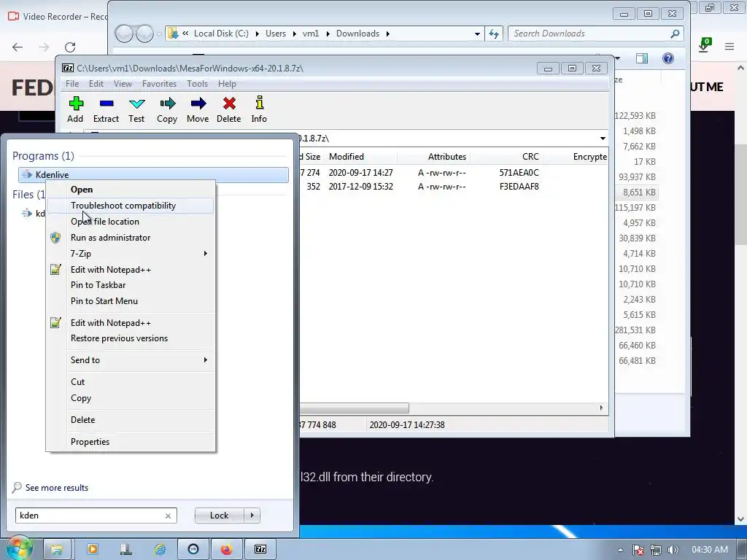Click the 7-Zip horizontal scrollbar thumb
The image size is (747, 560).
point(354,408)
